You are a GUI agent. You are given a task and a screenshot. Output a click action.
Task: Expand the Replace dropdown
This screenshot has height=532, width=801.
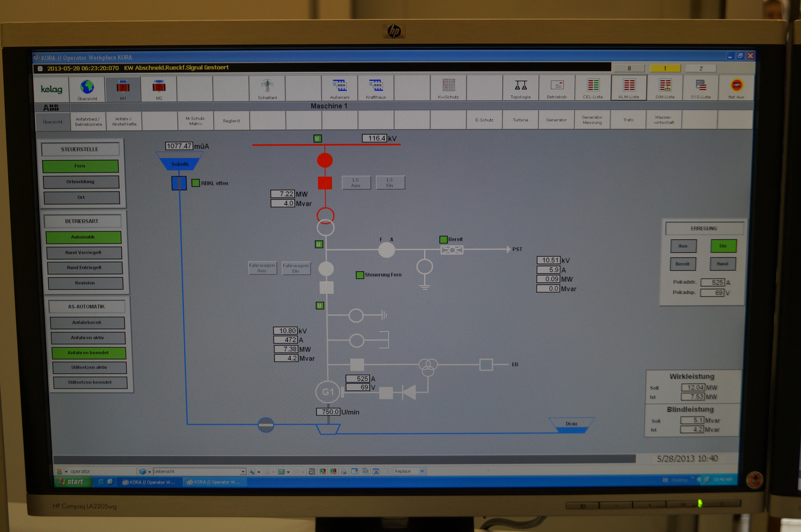click(422, 471)
